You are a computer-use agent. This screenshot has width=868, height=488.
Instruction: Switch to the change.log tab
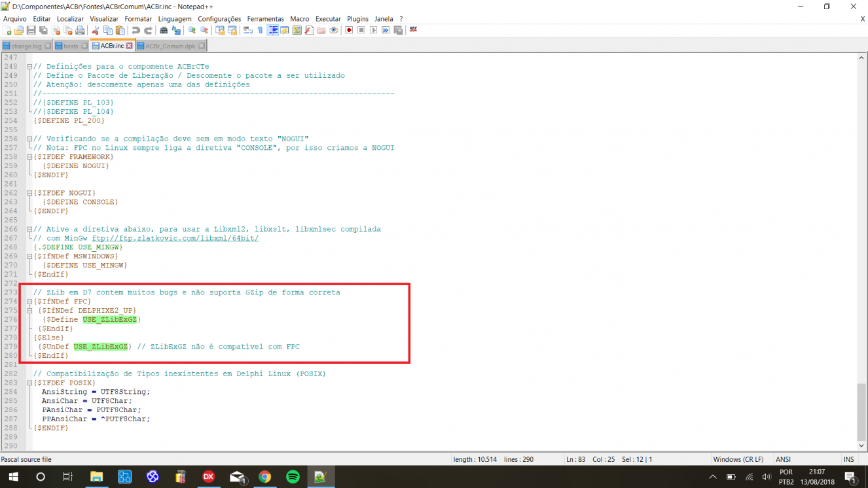point(26,46)
